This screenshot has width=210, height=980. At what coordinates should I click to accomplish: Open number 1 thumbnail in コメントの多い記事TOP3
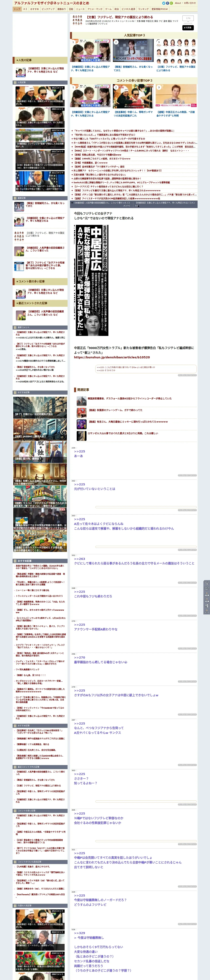91,96
